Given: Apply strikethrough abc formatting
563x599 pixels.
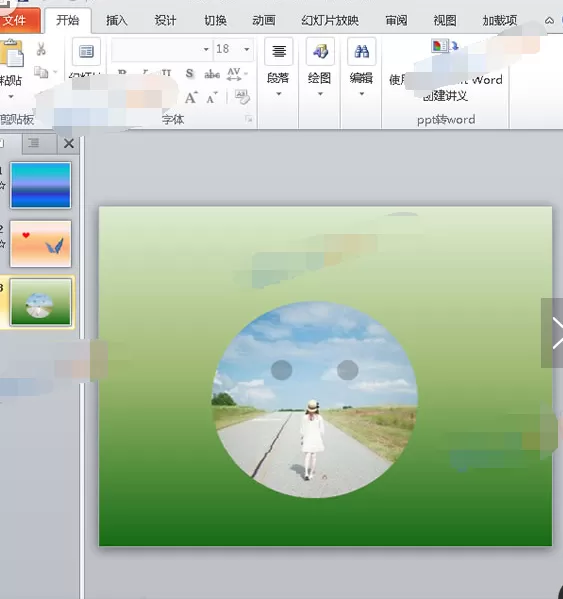Looking at the screenshot, I should (x=212, y=74).
